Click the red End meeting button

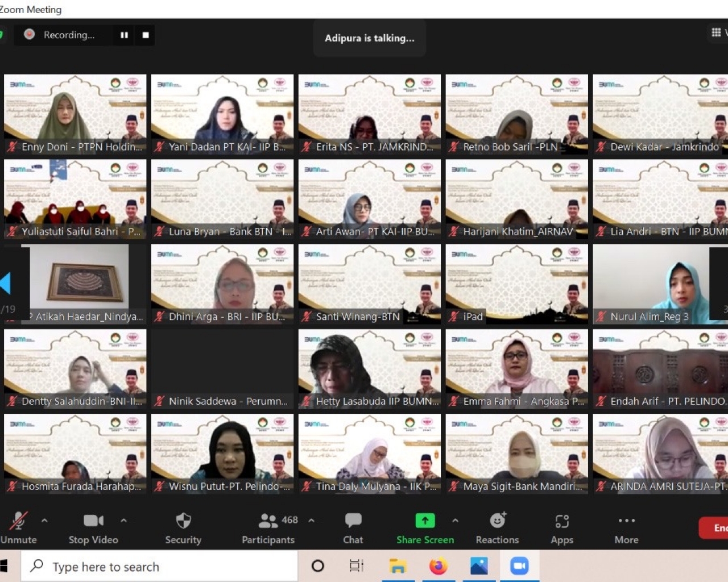[717, 528]
